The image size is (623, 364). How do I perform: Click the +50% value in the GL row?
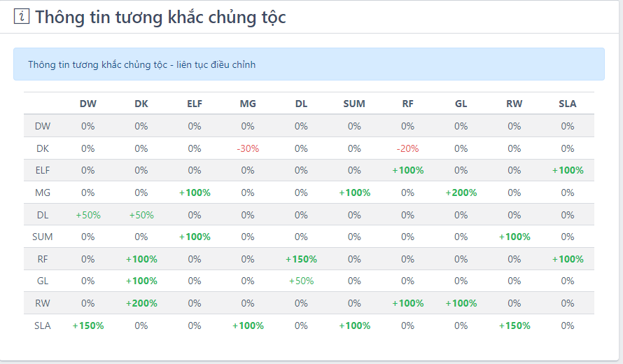(301, 281)
